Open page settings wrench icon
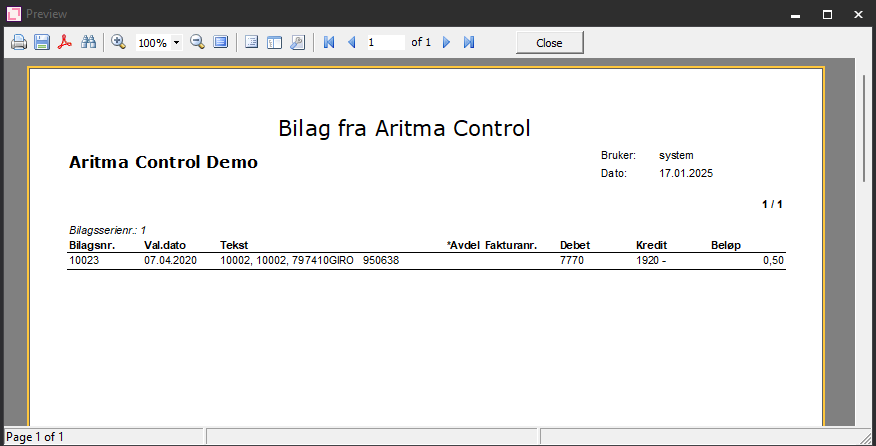The width and height of the screenshot is (876, 446). tap(297, 43)
